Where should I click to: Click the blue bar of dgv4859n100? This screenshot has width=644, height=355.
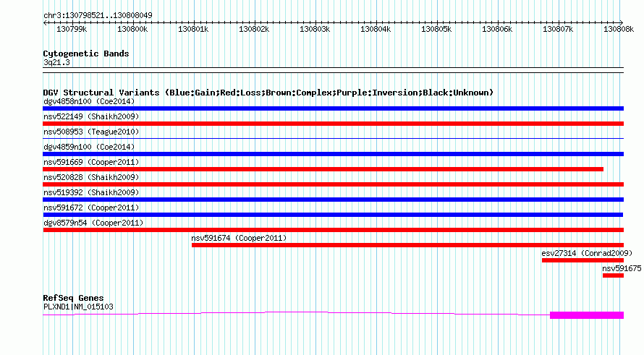pyautogui.click(x=333, y=154)
